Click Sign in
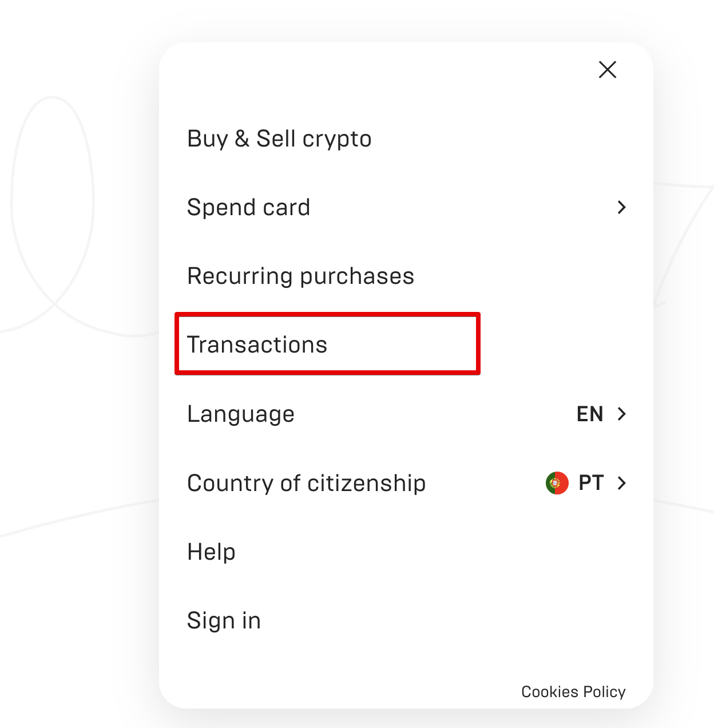The height and width of the screenshot is (728, 714). 224,620
